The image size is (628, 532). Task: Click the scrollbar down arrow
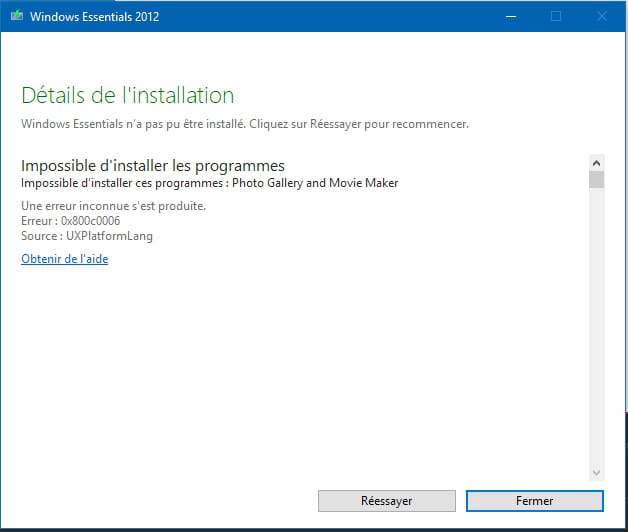(596, 473)
